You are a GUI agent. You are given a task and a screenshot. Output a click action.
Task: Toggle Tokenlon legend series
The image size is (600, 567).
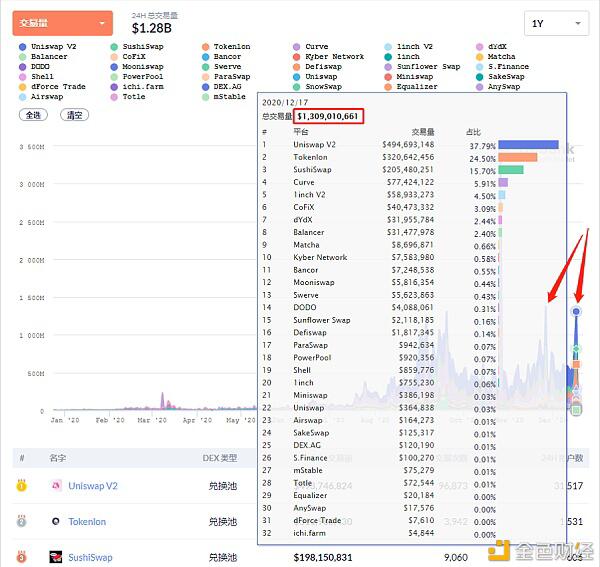pos(226,47)
